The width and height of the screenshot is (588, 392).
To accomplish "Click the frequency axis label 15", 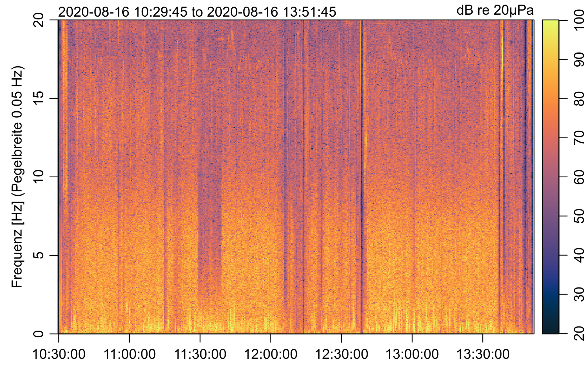I will [x=38, y=98].
